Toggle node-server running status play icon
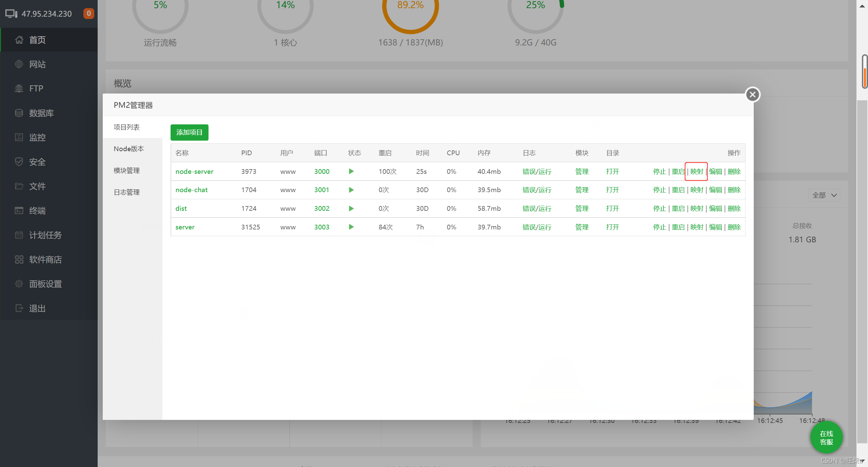This screenshot has width=868, height=467. 351,171
